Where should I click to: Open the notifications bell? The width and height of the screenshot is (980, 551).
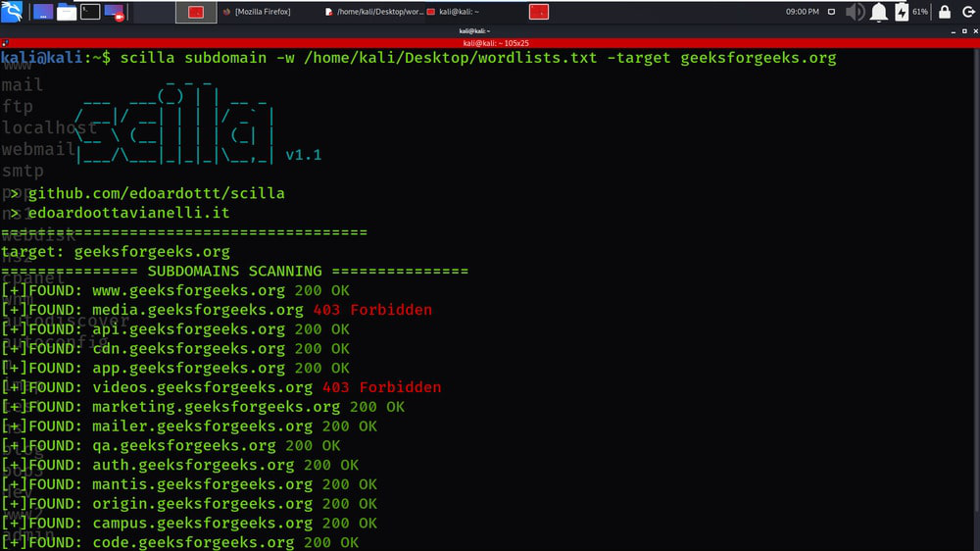(x=879, y=12)
